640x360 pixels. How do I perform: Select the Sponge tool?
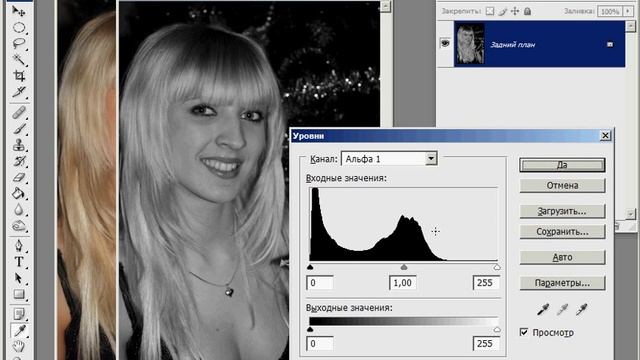tap(19, 226)
